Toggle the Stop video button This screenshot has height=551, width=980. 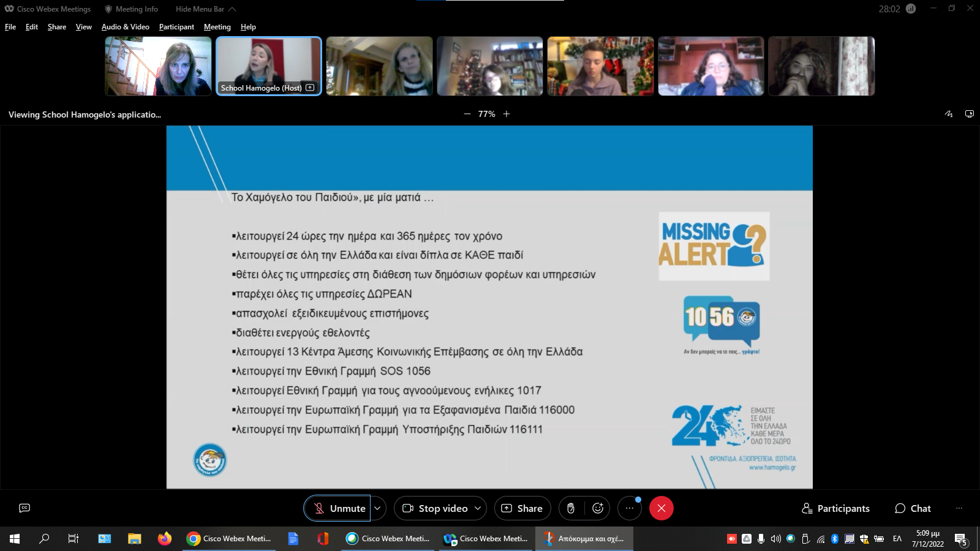(x=435, y=508)
